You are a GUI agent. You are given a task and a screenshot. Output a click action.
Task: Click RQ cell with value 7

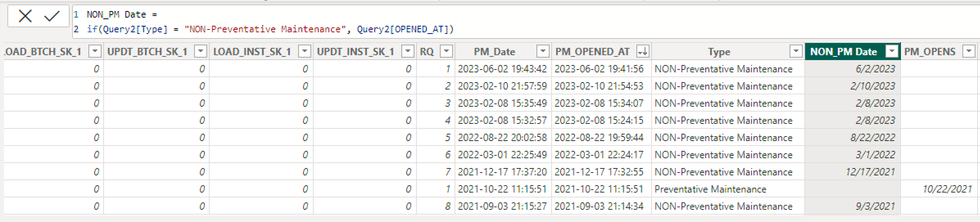pyautogui.click(x=436, y=172)
